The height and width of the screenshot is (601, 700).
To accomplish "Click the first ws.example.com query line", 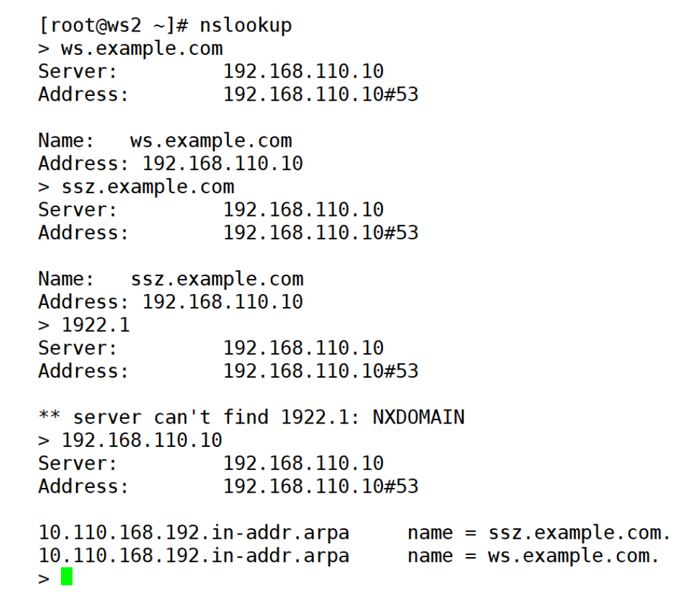I will tap(130, 49).
